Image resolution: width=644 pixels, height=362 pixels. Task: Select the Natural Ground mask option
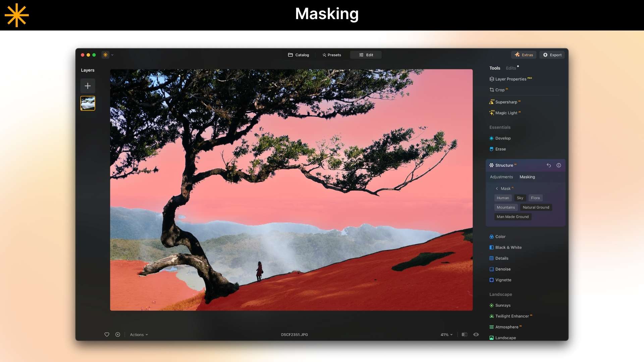tap(536, 207)
